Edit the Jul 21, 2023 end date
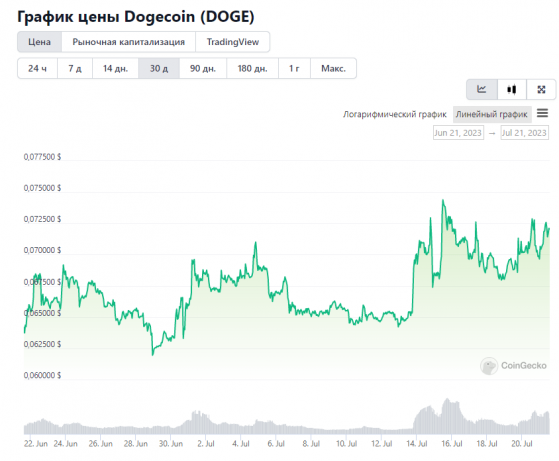This screenshot has height=461, width=559. 524,133
